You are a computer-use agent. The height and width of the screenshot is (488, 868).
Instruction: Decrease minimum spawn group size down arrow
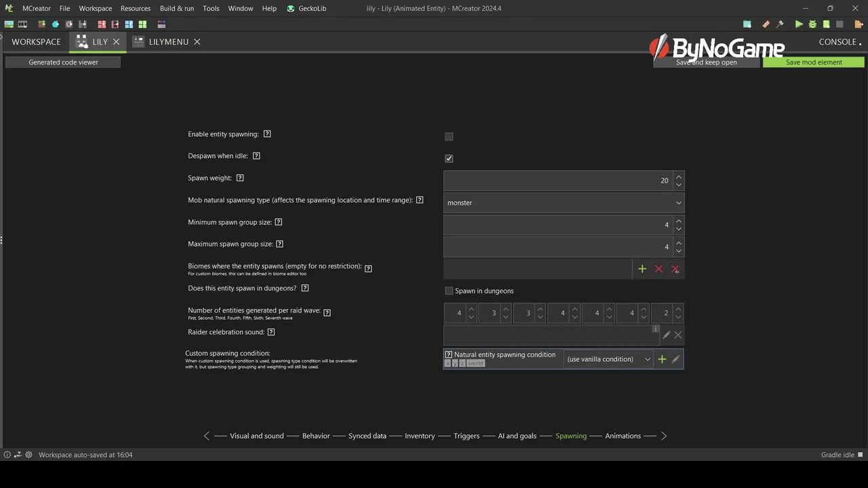pyautogui.click(x=679, y=229)
